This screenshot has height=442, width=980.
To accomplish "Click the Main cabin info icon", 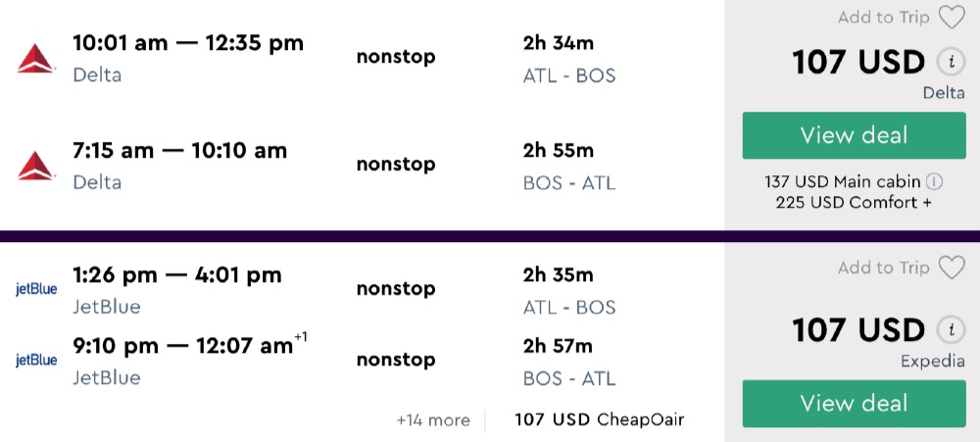I will (935, 182).
